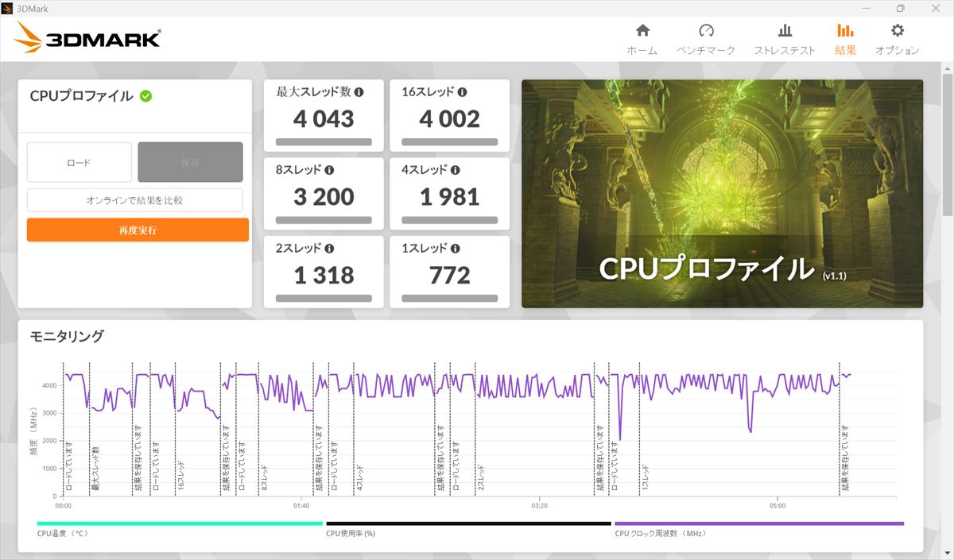
Task: Show info for 16スレッド score
Action: (x=463, y=92)
